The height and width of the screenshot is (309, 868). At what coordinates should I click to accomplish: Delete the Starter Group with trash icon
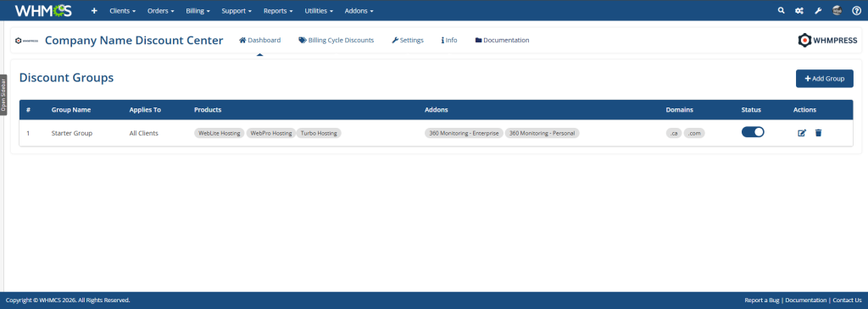pyautogui.click(x=818, y=133)
